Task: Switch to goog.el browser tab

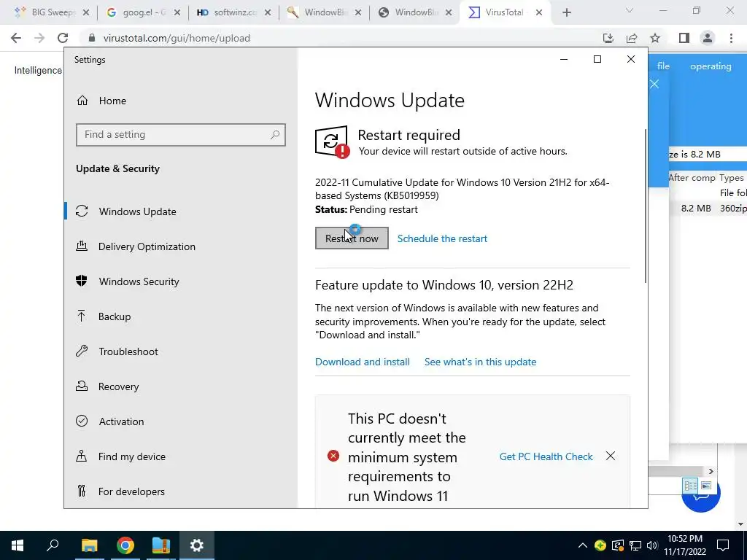Action: (x=142, y=12)
